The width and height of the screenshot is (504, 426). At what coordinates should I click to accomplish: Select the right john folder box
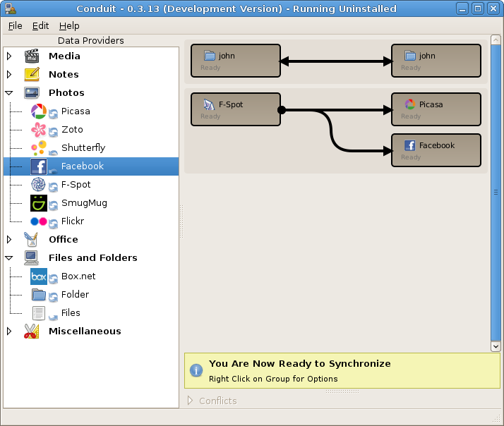(436, 61)
